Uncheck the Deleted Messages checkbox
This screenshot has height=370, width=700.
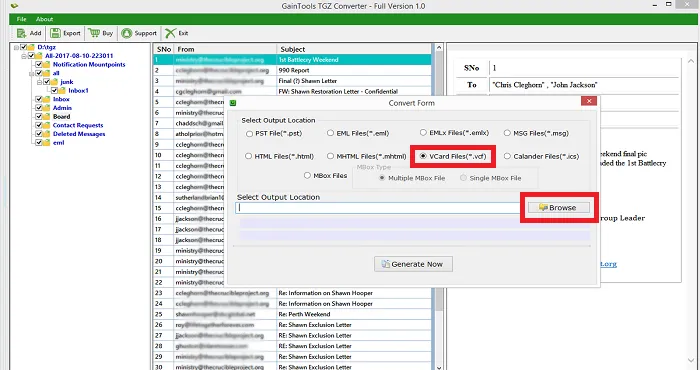click(39, 134)
